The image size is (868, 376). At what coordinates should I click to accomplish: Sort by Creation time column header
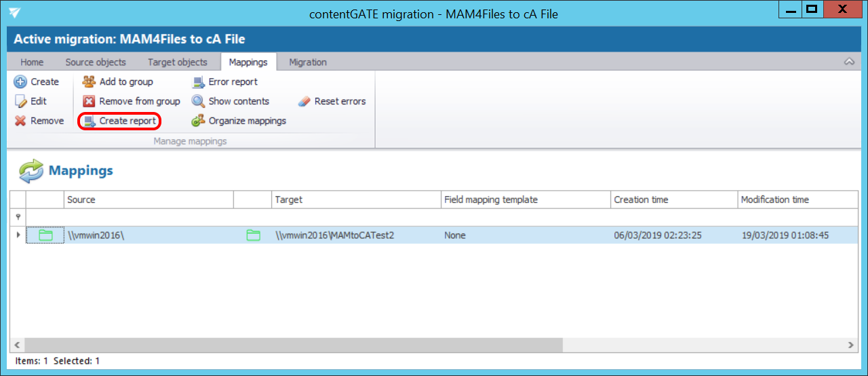[641, 200]
